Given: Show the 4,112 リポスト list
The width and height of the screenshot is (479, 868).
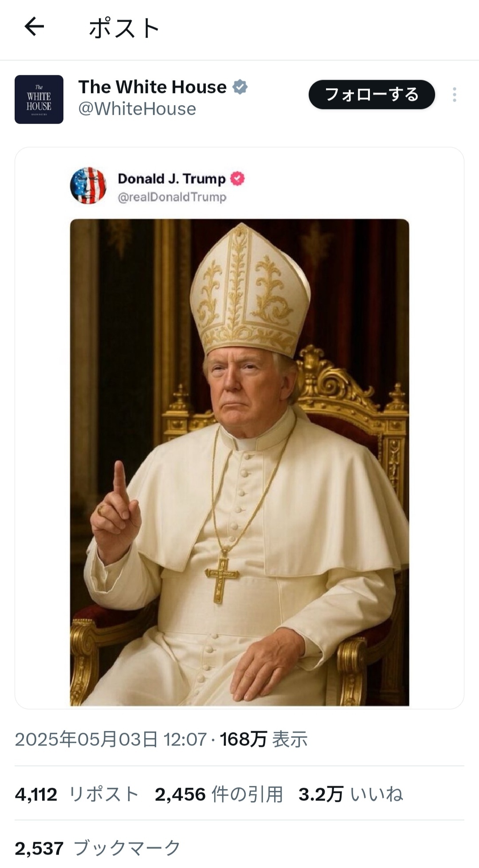Looking at the screenshot, I should pyautogui.click(x=77, y=794).
